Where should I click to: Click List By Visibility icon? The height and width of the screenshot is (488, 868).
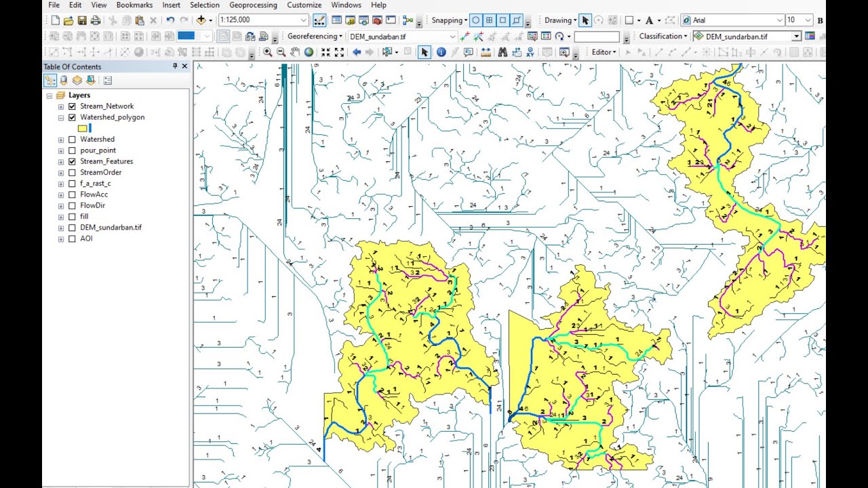tap(77, 80)
